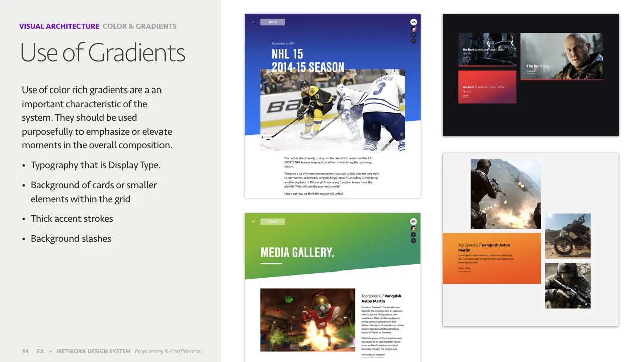Click the LOGO button in the green navbar

tap(272, 221)
